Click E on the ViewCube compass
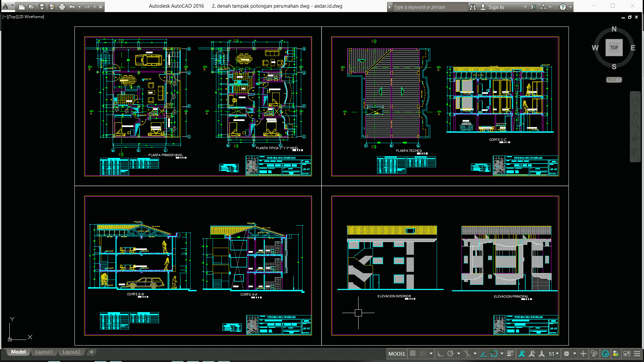This screenshot has width=644, height=362. [x=633, y=48]
